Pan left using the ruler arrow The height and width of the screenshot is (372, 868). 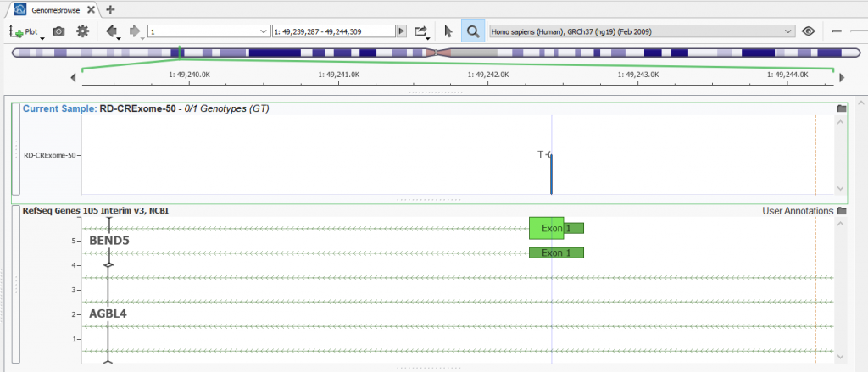tap(74, 78)
